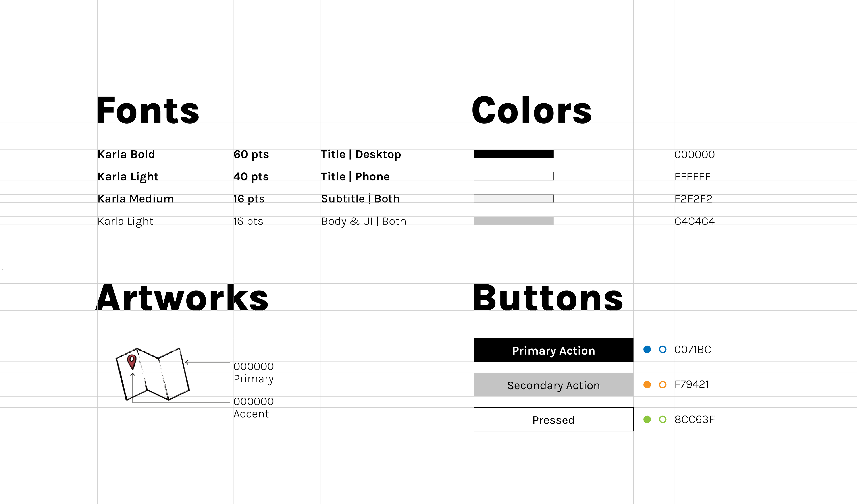Click the Artworks section heading
Viewport: 857px width, 504px height.
pyautogui.click(x=182, y=298)
